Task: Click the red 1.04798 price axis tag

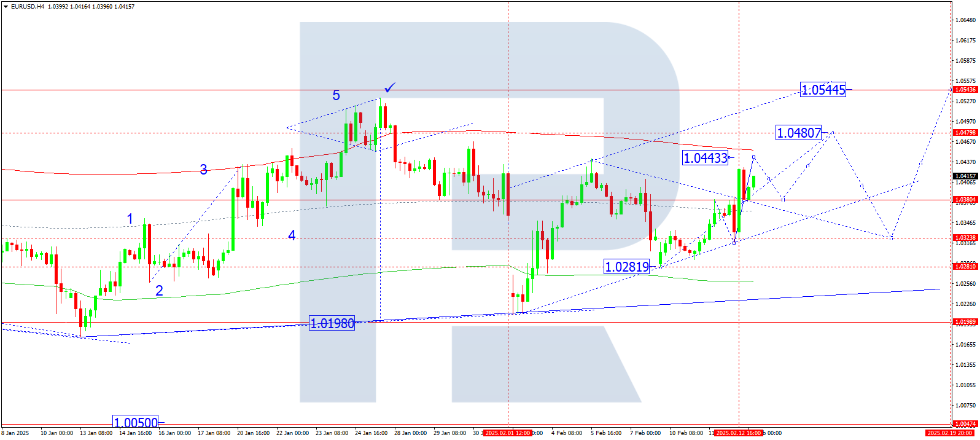Action: coord(965,133)
